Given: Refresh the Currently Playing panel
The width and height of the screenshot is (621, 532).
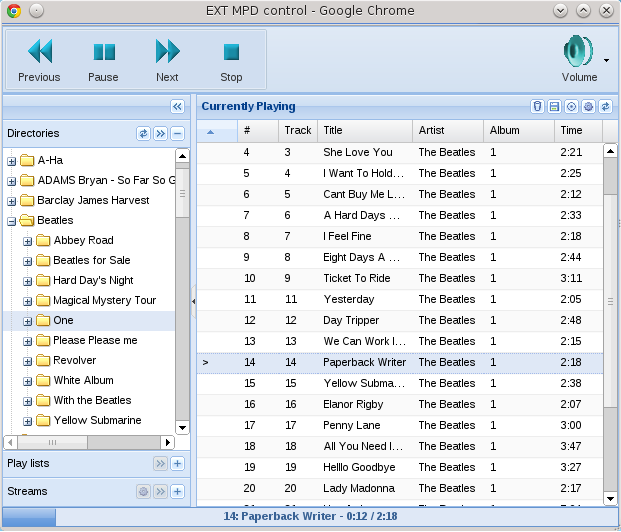Looking at the screenshot, I should [x=606, y=107].
